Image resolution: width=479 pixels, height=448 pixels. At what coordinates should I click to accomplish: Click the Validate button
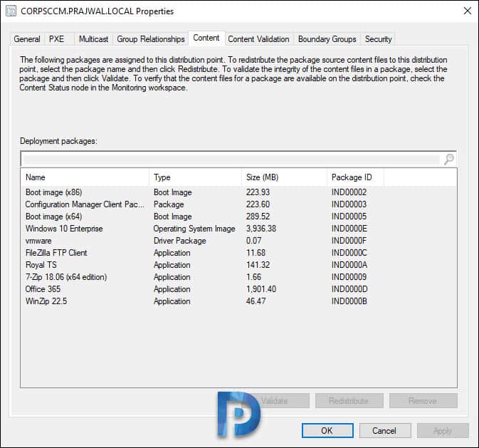275,400
